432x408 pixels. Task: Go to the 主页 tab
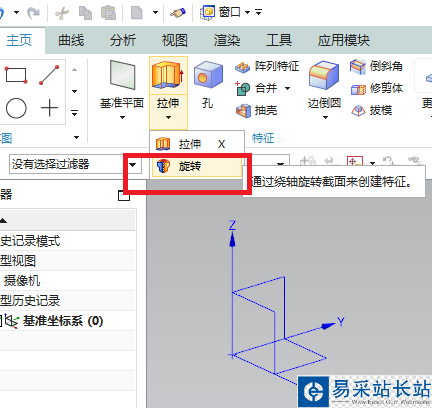tap(19, 40)
